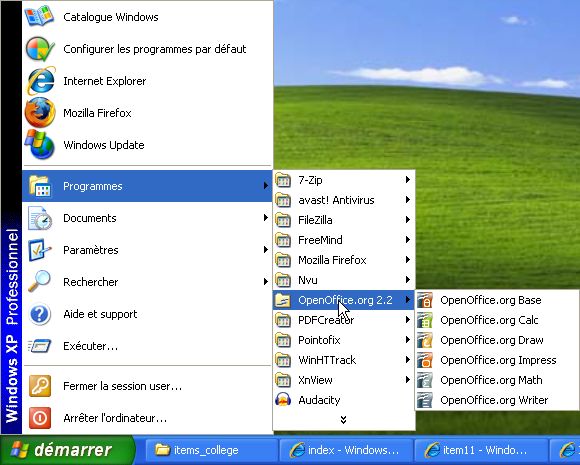This screenshot has height=465, width=580.
Task: Choose Arrêter l'ordinateur… text
Action: [x=115, y=418]
